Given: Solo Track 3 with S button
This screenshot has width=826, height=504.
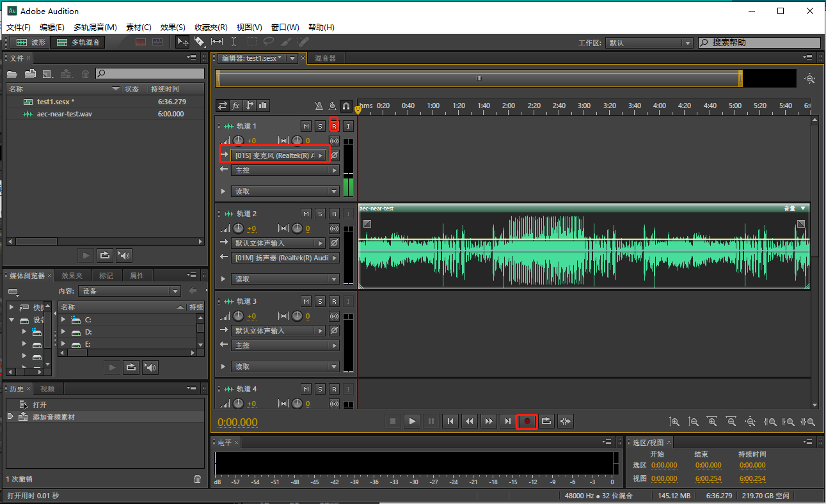Looking at the screenshot, I should click(x=320, y=301).
